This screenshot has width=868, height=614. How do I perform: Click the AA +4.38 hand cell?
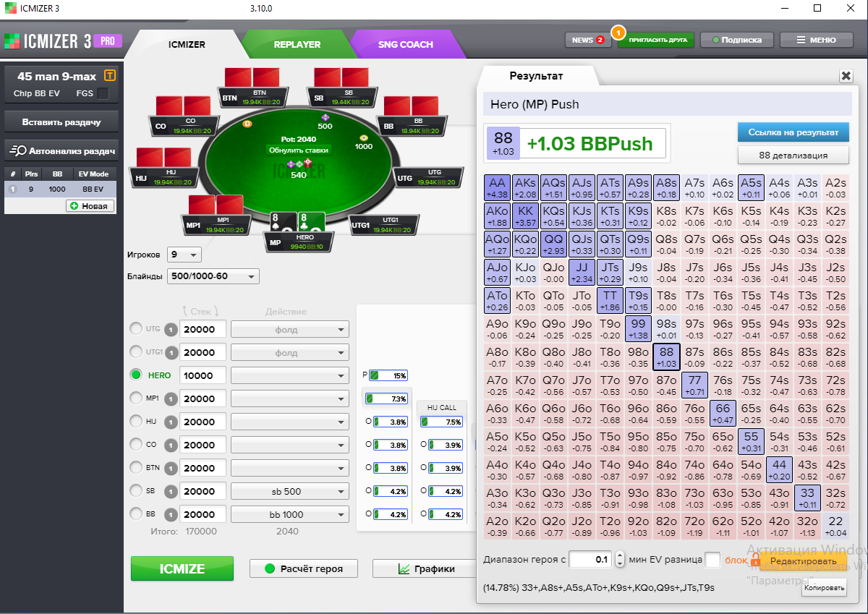coord(497,188)
